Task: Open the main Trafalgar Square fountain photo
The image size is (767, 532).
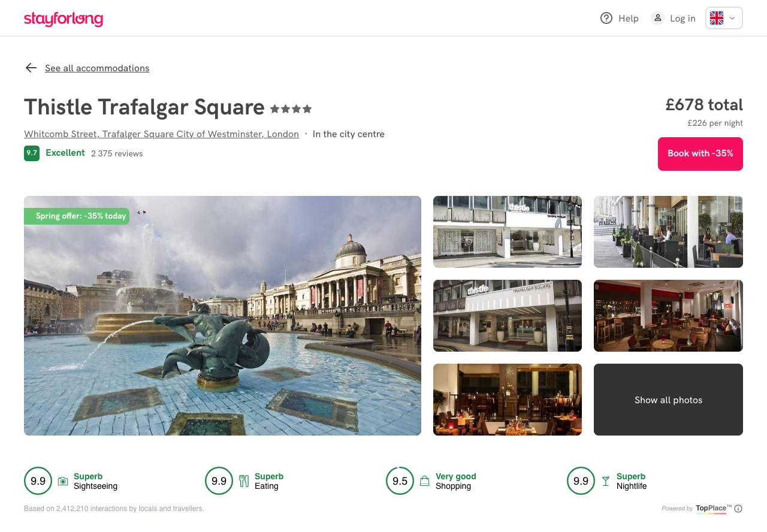Action: 222,316
